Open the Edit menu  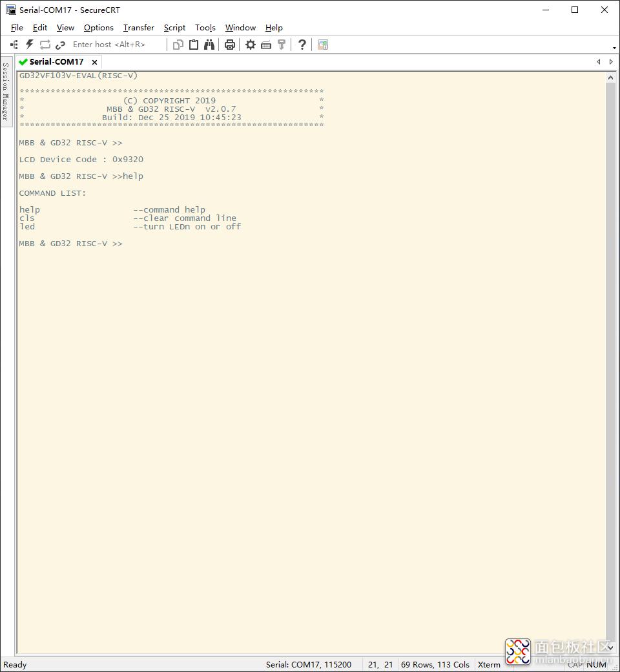tap(40, 28)
